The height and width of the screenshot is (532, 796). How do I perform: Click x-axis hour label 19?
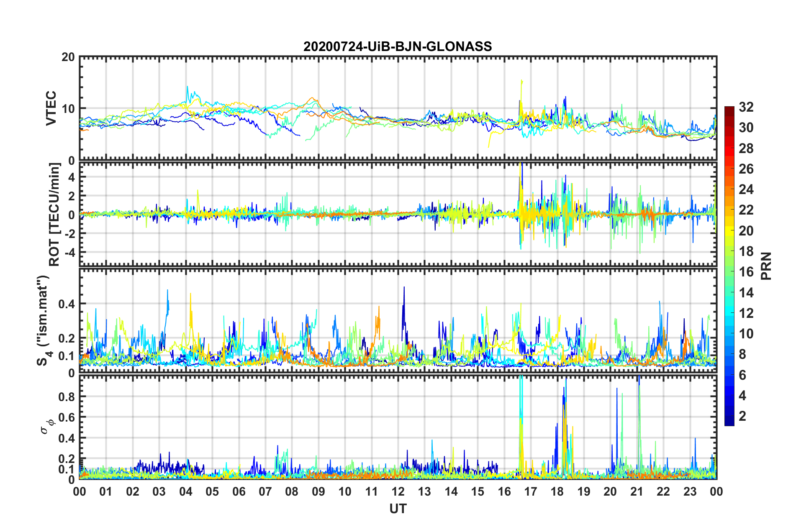click(584, 491)
